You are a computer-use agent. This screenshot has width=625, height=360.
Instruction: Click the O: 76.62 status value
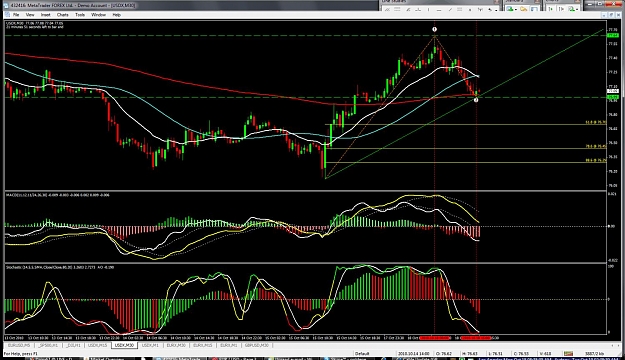click(x=444, y=353)
